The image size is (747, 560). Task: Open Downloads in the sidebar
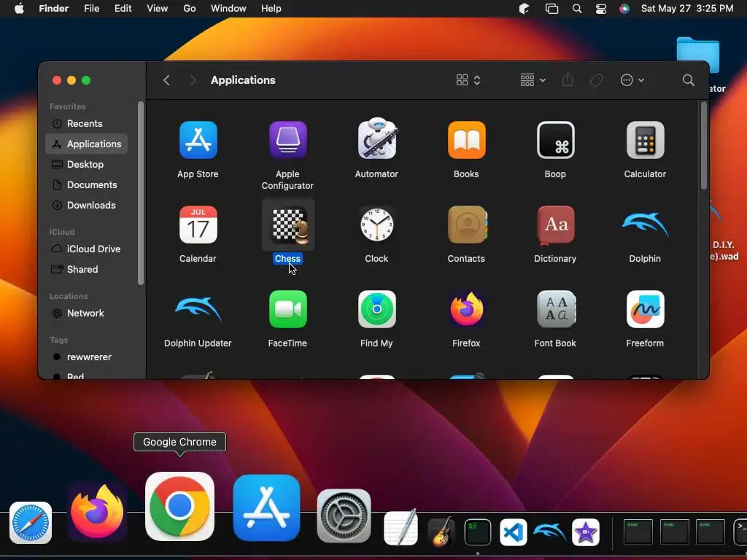point(86,205)
